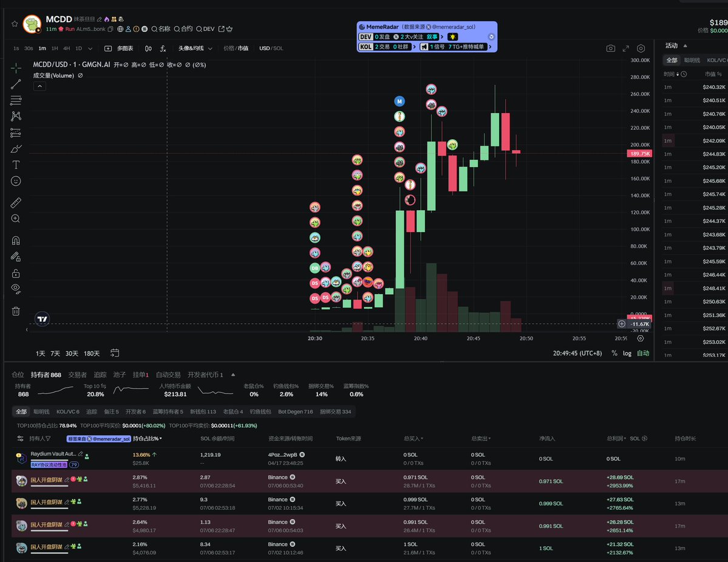Edit the MCDD token name note

pos(100,19)
